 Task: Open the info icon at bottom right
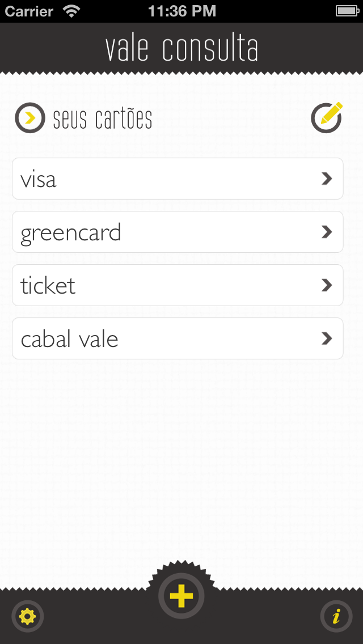(x=336, y=616)
